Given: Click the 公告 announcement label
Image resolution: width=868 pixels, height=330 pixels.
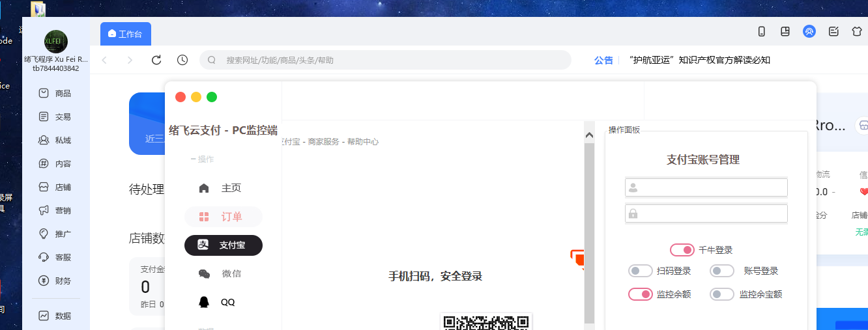Looking at the screenshot, I should 603,60.
